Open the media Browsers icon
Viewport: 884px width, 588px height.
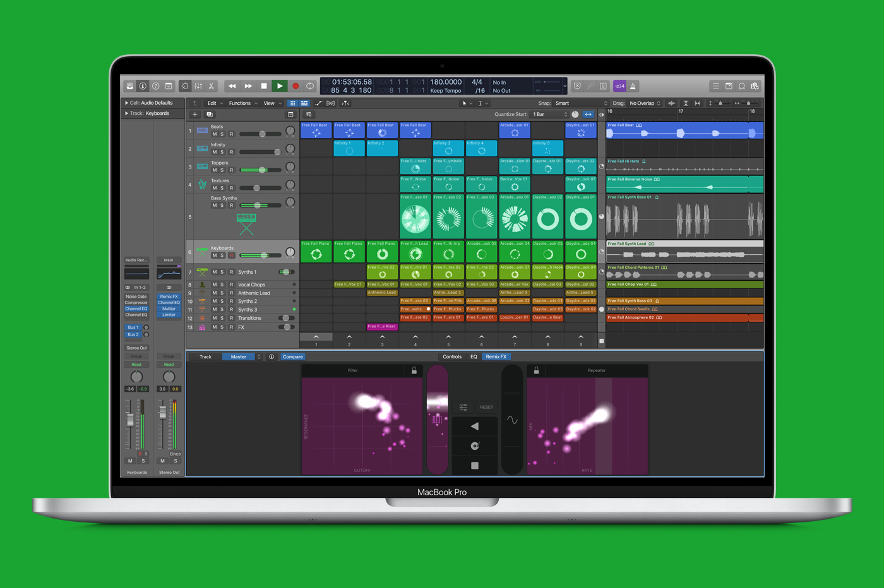[x=755, y=86]
